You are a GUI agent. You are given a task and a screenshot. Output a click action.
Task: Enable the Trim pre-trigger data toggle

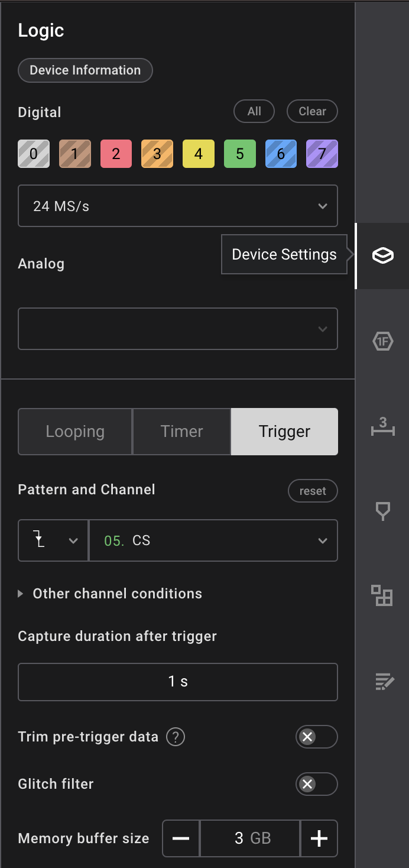317,737
